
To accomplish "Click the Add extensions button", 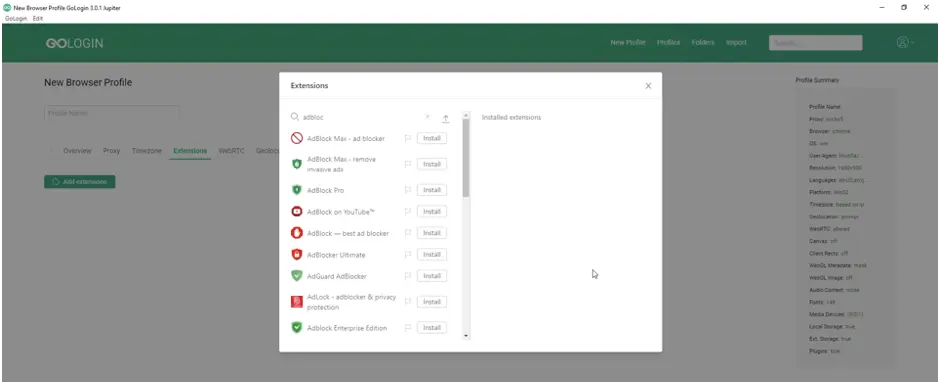I will pos(80,182).
